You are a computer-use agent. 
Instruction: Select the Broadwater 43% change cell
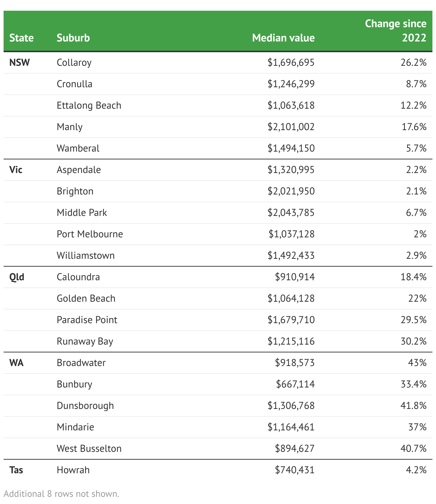[417, 363]
